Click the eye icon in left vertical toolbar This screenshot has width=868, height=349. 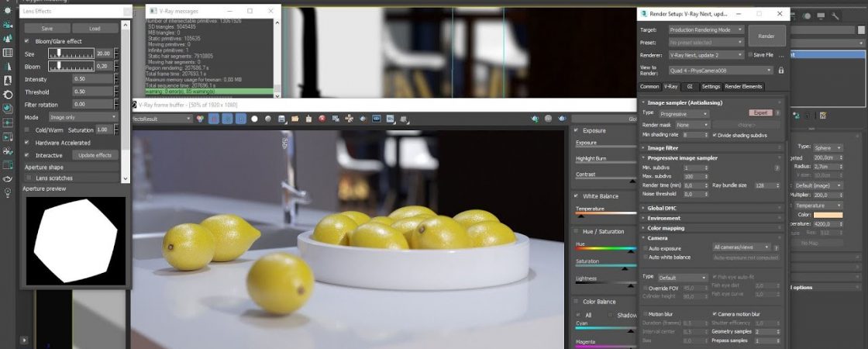8,178
